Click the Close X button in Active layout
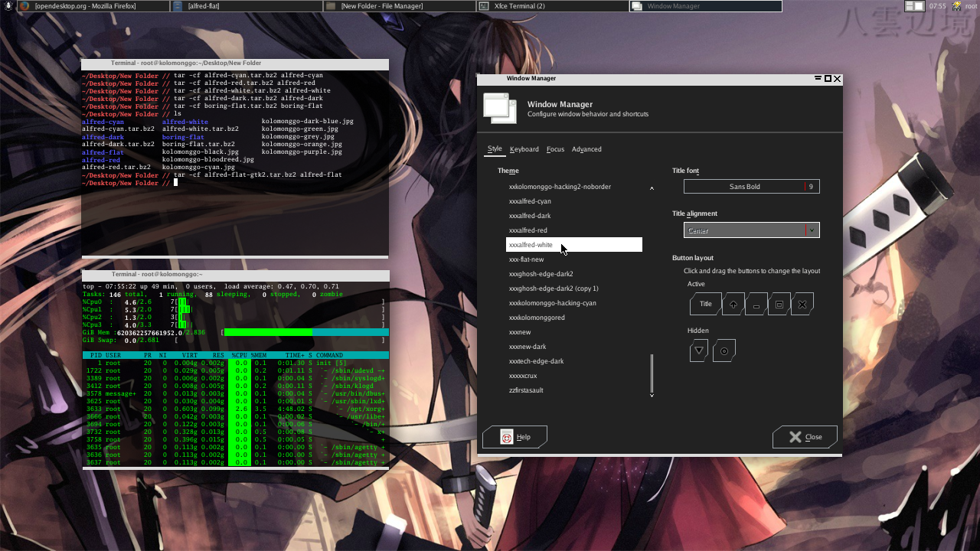Viewport: 980px width, 551px height. (x=802, y=304)
